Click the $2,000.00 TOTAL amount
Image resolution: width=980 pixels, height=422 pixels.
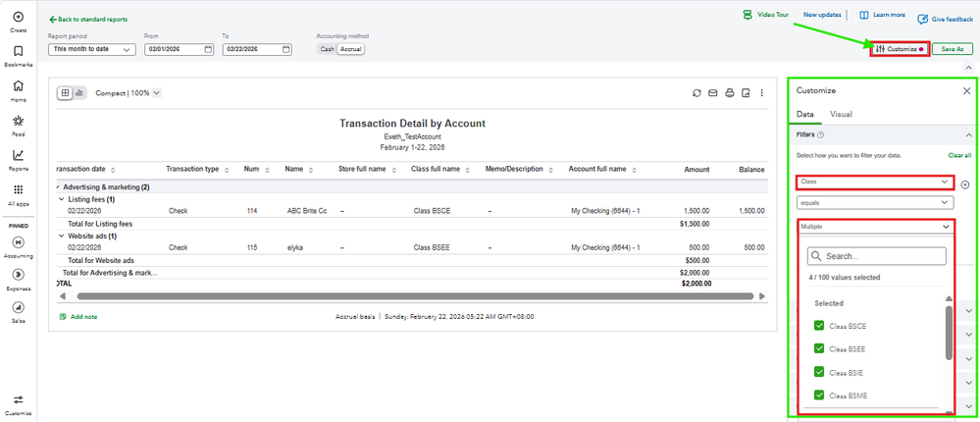click(x=696, y=284)
